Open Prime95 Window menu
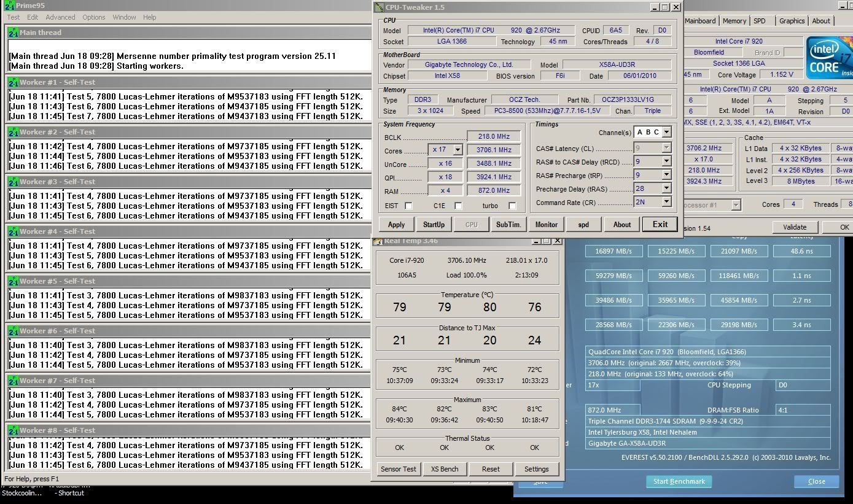The image size is (853, 504). [124, 17]
